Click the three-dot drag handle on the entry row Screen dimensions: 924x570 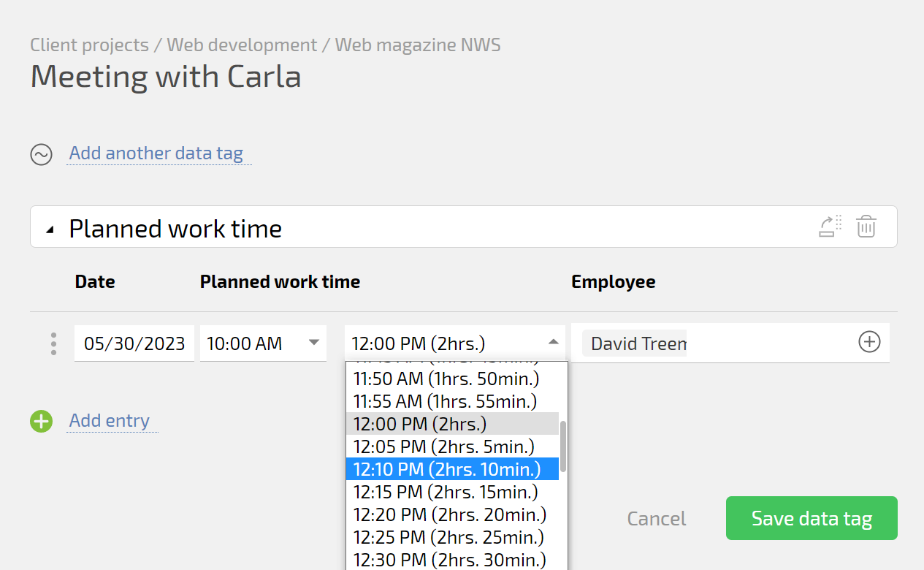tap(53, 343)
